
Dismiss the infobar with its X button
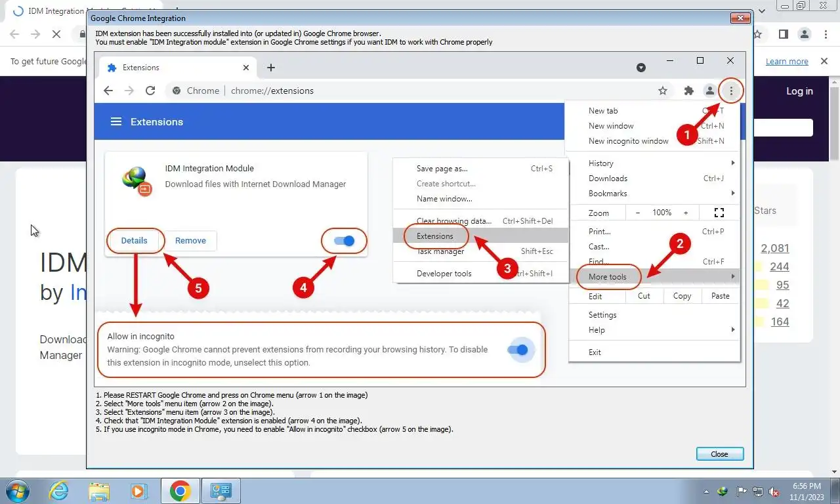[824, 61]
